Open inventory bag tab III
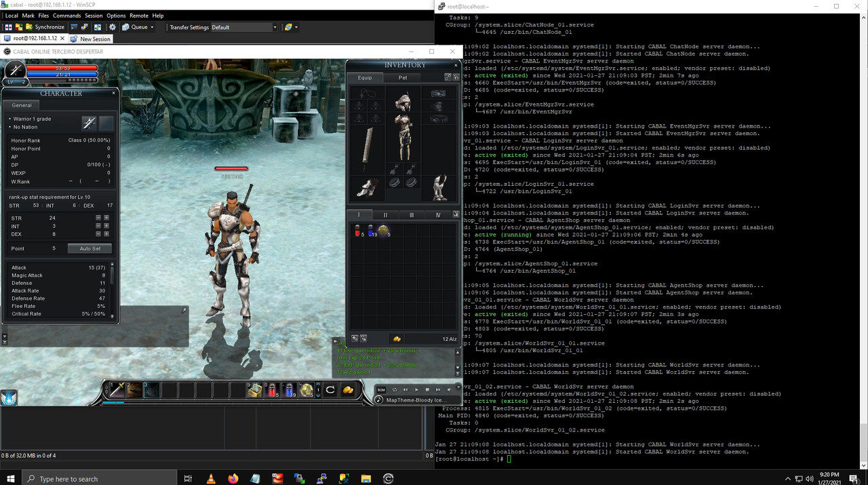Viewport: 868px width, 485px height. click(412, 215)
